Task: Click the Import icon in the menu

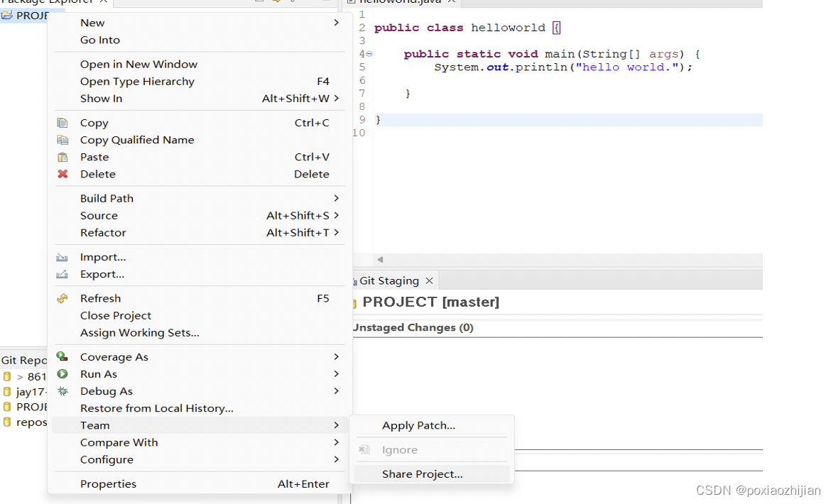Action: (x=63, y=257)
